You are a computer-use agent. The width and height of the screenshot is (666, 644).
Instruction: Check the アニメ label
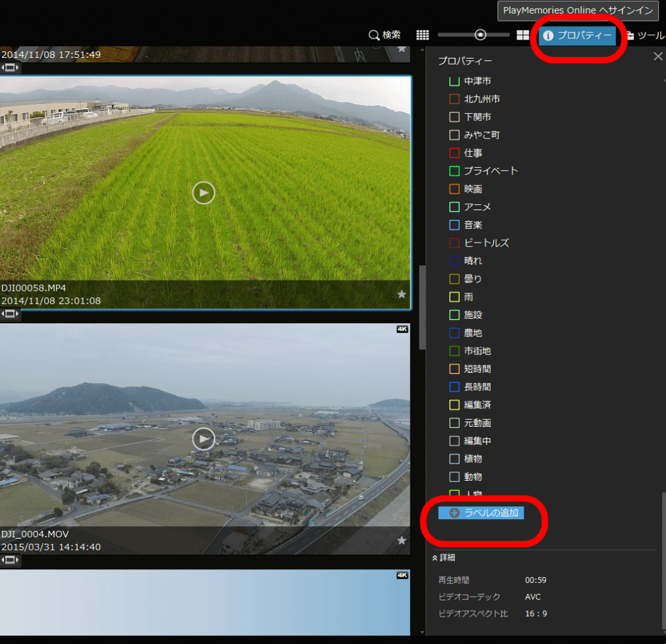click(x=454, y=207)
